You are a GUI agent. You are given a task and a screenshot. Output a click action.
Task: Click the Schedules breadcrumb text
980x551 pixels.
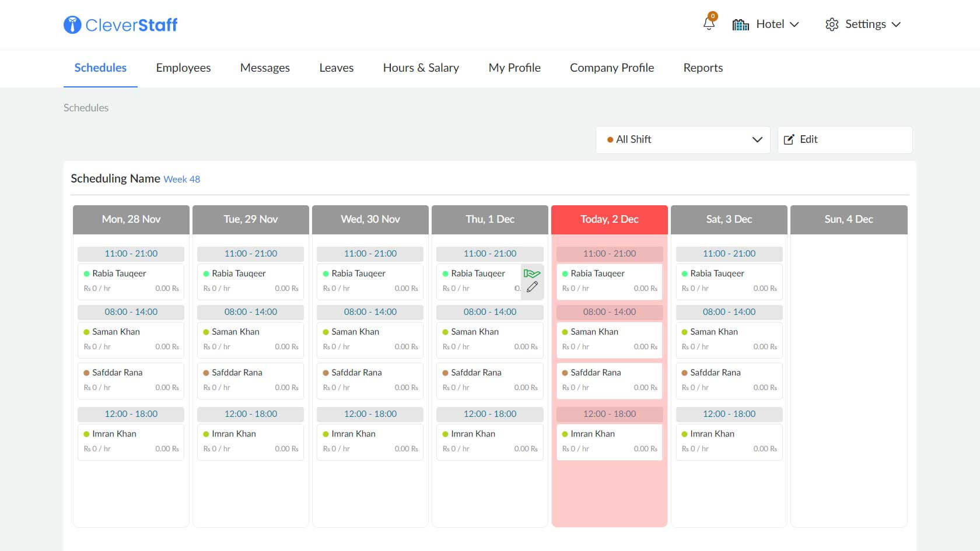point(86,108)
